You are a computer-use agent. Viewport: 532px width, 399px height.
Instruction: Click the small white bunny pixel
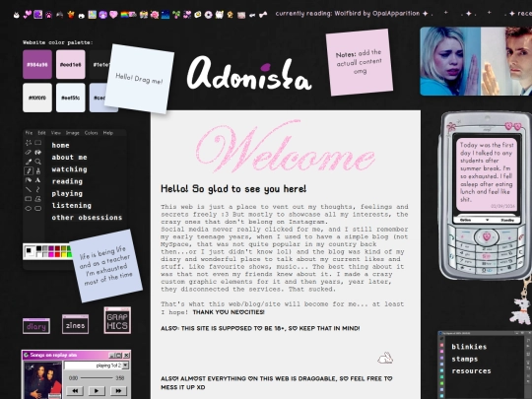(385, 358)
